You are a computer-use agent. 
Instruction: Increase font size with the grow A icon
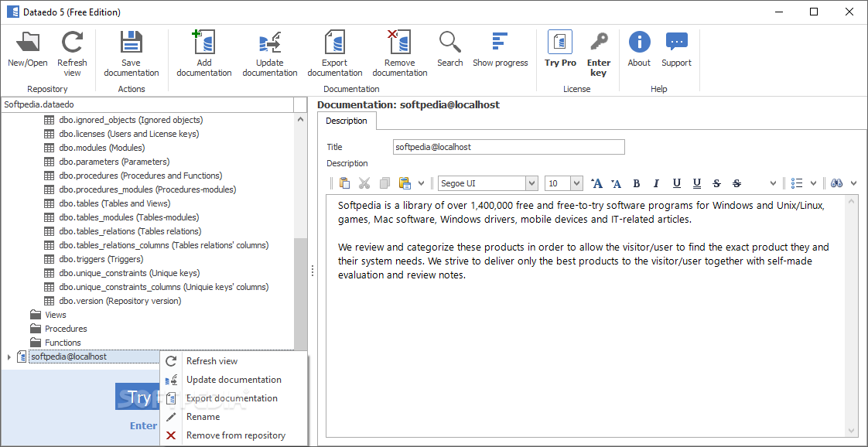tap(596, 183)
